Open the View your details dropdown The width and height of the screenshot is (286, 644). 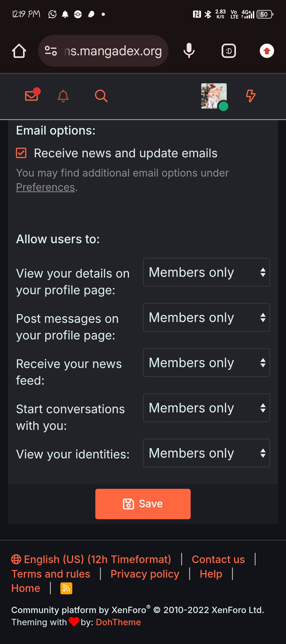[x=206, y=272]
